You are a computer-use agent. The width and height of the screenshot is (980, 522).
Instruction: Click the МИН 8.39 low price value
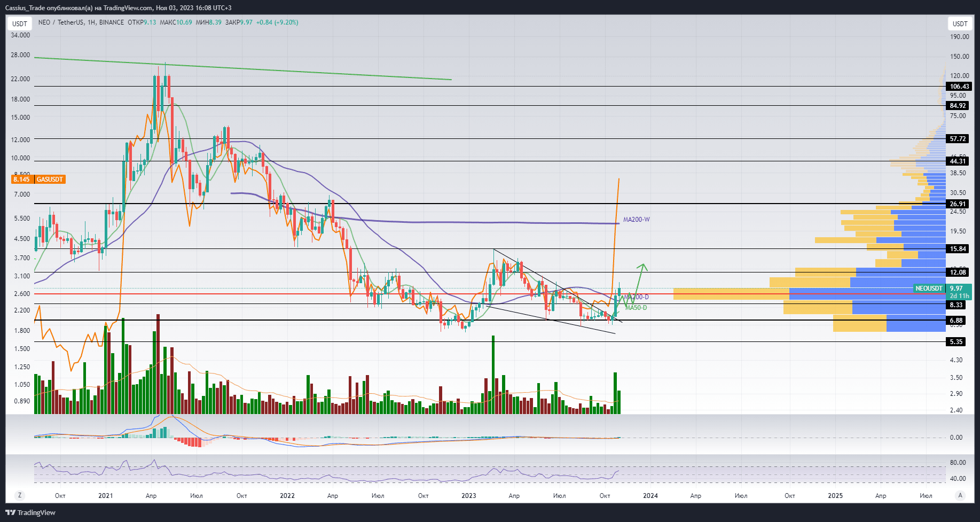208,22
